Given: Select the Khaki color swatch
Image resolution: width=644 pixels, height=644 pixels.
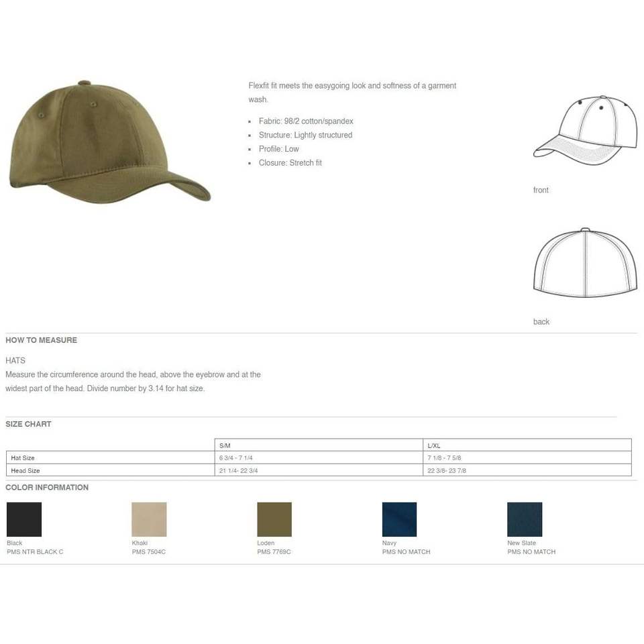Looking at the screenshot, I should click(x=149, y=519).
